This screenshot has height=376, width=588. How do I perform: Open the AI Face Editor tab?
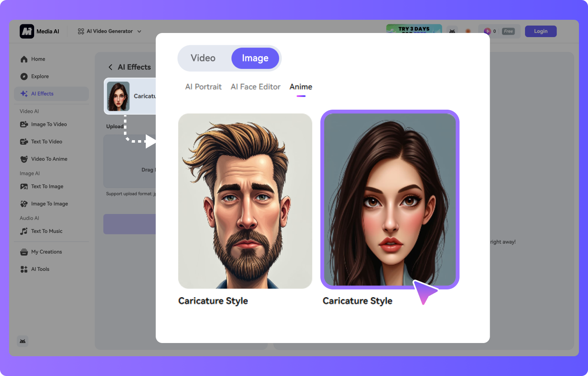[x=255, y=87]
